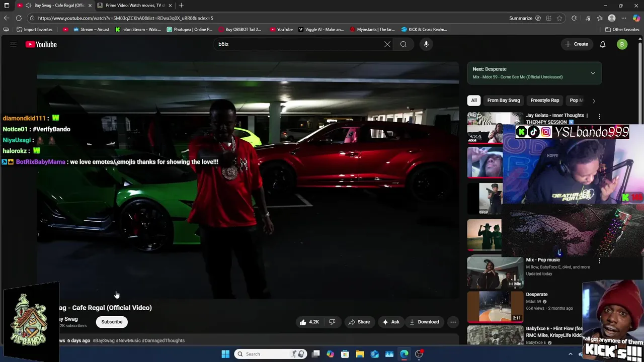
Task: Open the Photopea bookmark
Action: 190,29
